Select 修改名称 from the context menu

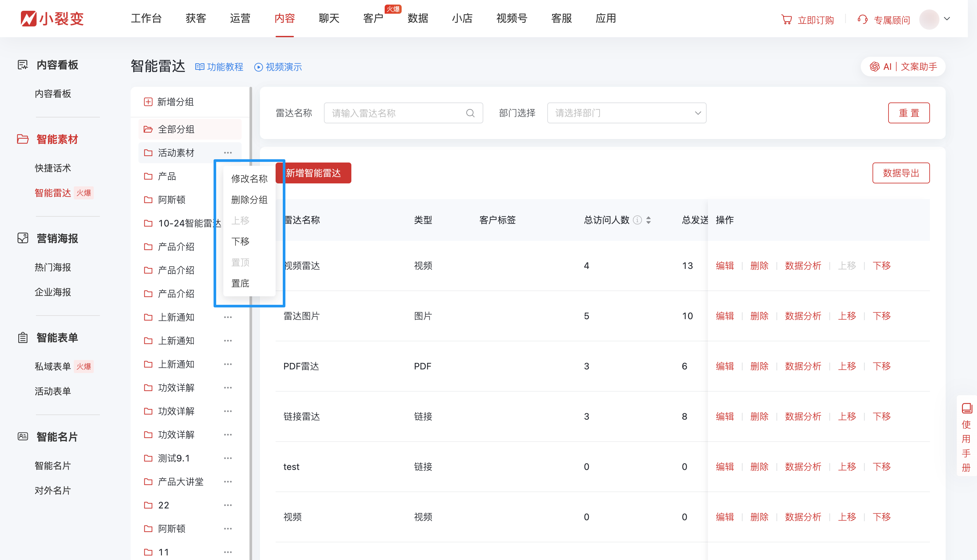click(249, 179)
